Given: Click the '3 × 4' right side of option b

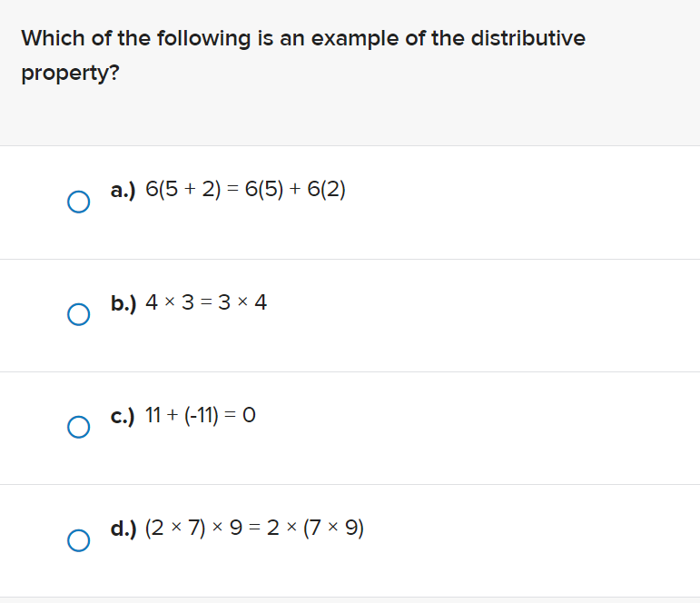Looking at the screenshot, I should 242,302.
